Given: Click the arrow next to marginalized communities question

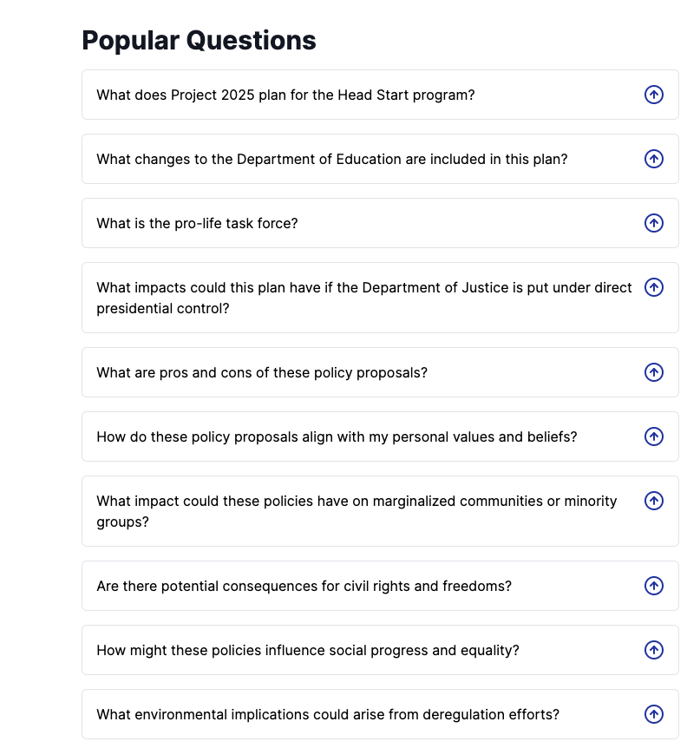Looking at the screenshot, I should pyautogui.click(x=654, y=501).
